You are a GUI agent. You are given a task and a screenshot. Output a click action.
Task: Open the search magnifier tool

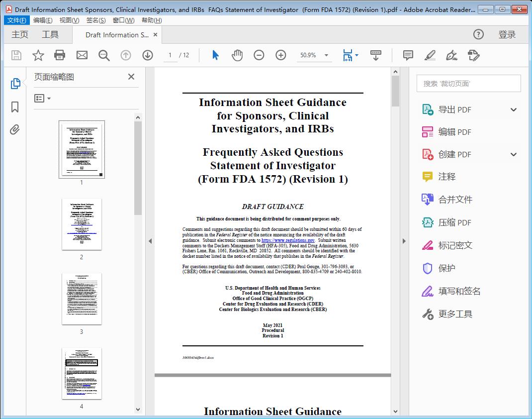tap(104, 55)
